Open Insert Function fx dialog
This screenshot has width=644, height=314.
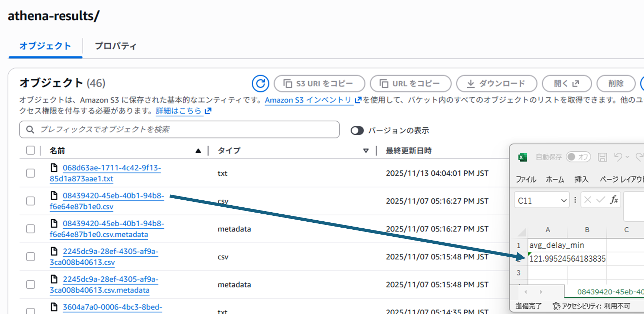pos(614,200)
